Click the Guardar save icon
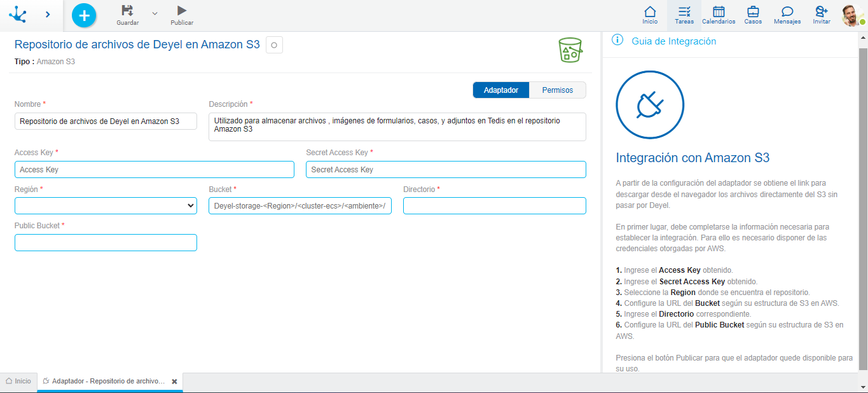This screenshot has height=393, width=868. pos(127,11)
